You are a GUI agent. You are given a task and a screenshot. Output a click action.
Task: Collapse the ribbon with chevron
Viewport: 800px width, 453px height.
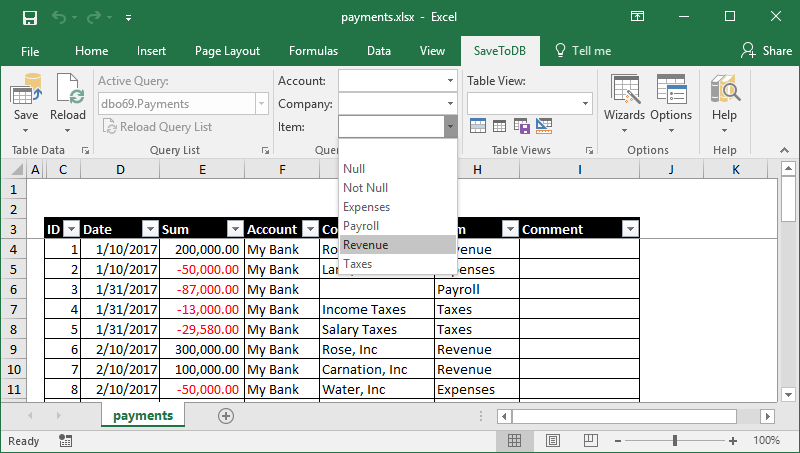coord(784,150)
